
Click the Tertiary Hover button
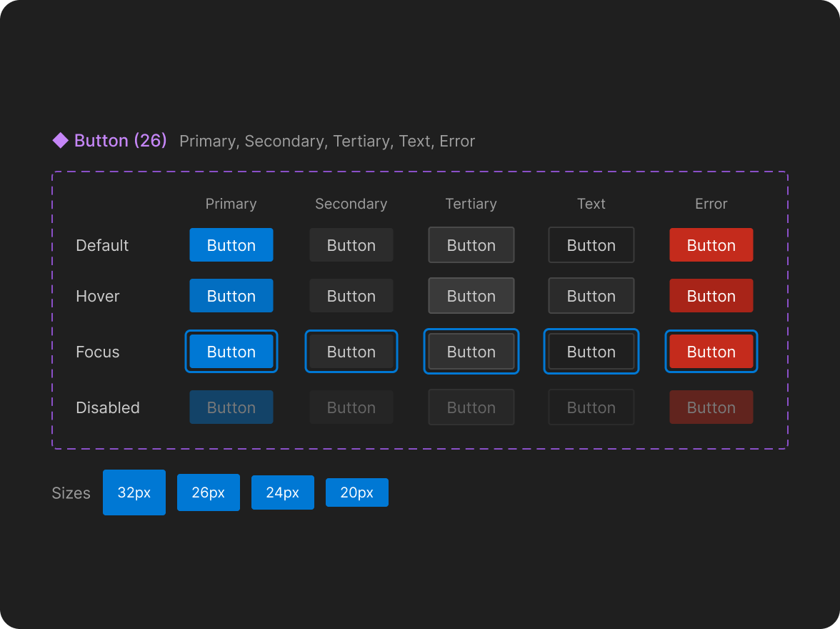tap(471, 295)
